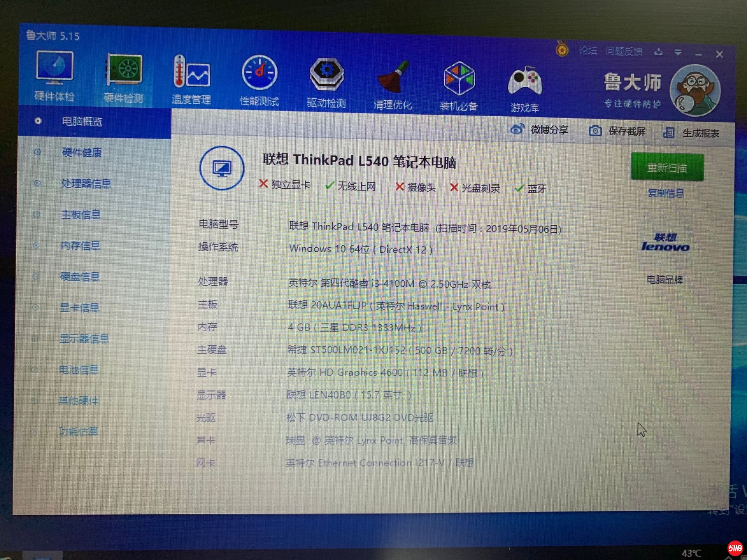The width and height of the screenshot is (747, 560).
Task: Click the 复制信息 copy info link
Action: tap(666, 193)
